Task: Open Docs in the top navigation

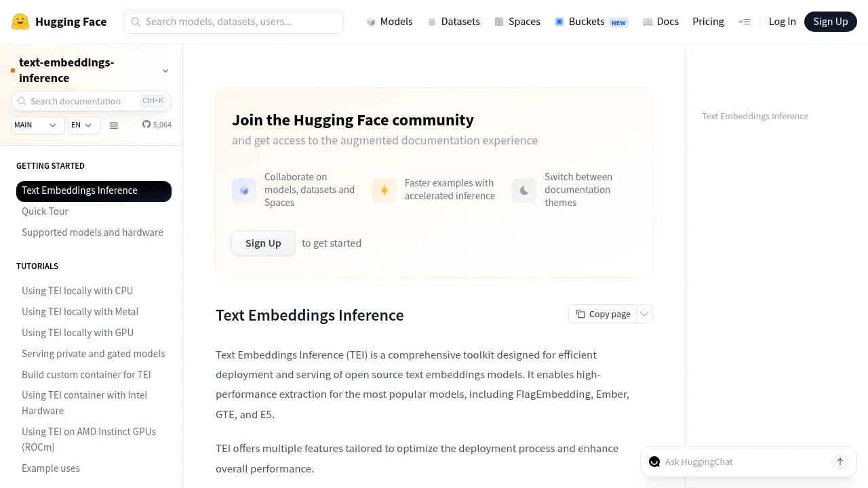Action: (660, 22)
